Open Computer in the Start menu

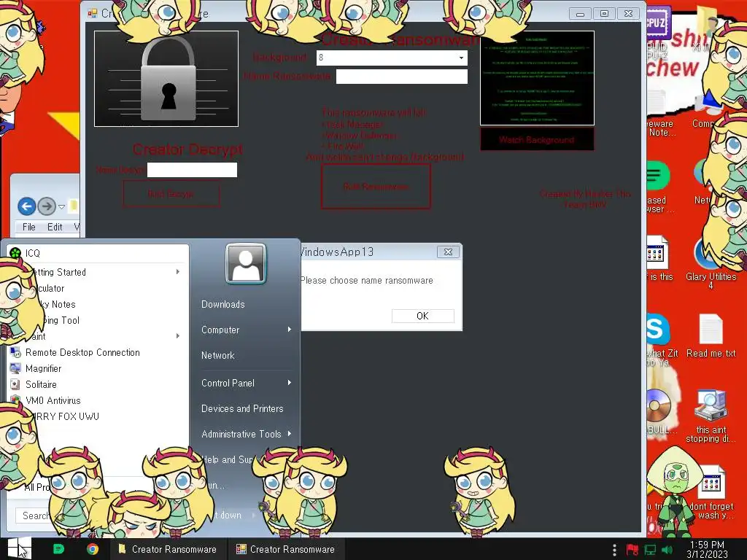(x=220, y=330)
